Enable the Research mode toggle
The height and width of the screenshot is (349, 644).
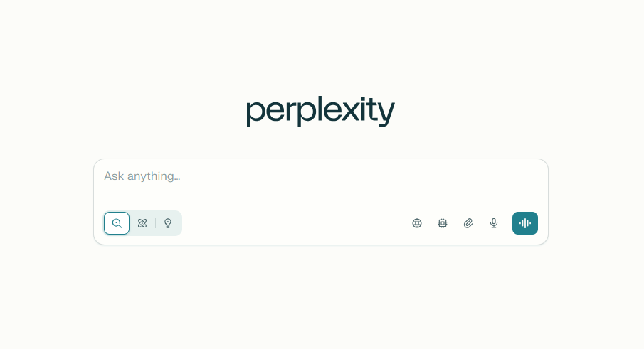[x=142, y=223]
